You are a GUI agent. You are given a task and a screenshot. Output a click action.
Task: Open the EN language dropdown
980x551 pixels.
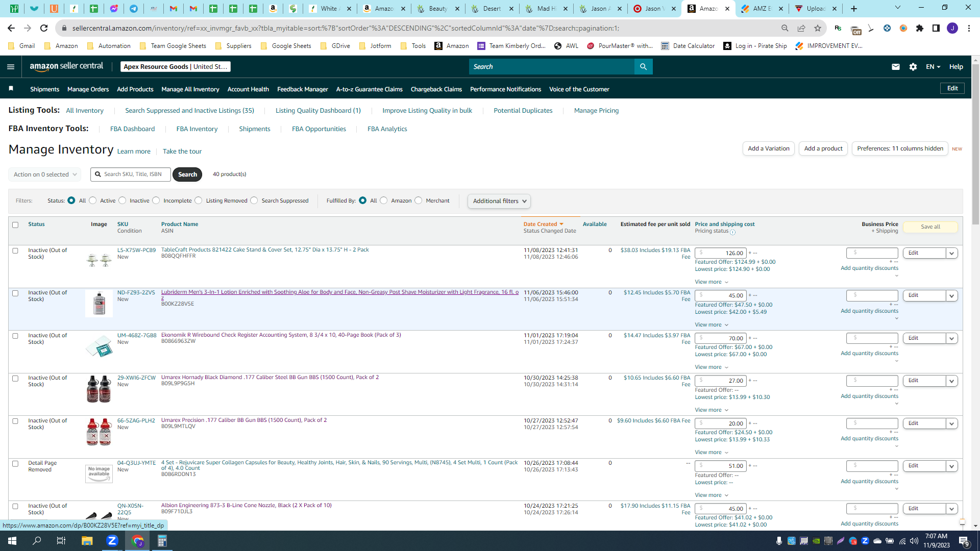point(933,67)
